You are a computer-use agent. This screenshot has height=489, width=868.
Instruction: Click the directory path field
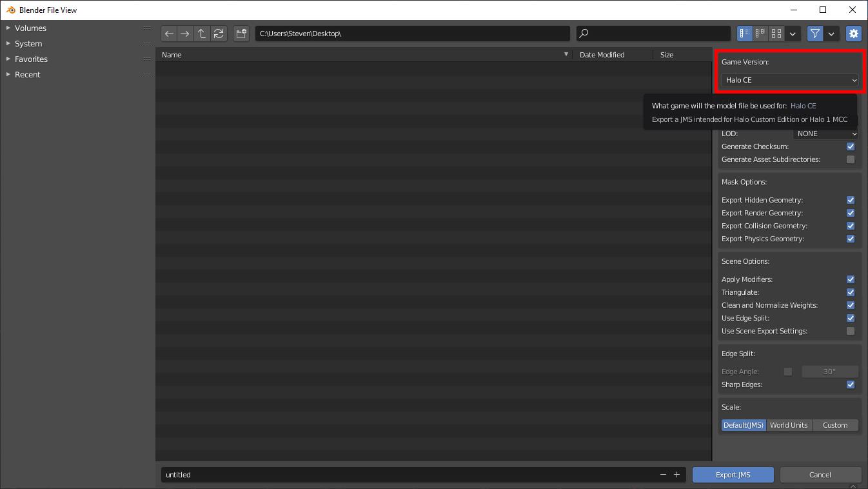coord(413,34)
